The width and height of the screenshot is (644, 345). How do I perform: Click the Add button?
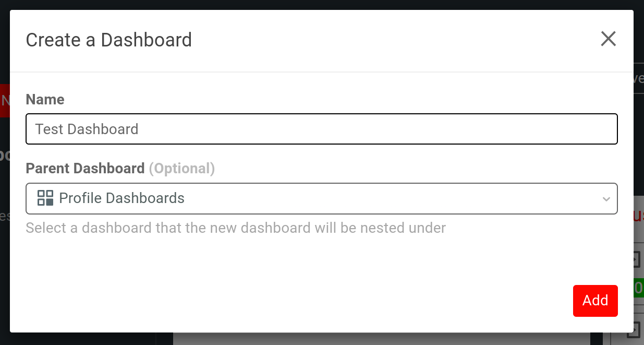pyautogui.click(x=595, y=301)
